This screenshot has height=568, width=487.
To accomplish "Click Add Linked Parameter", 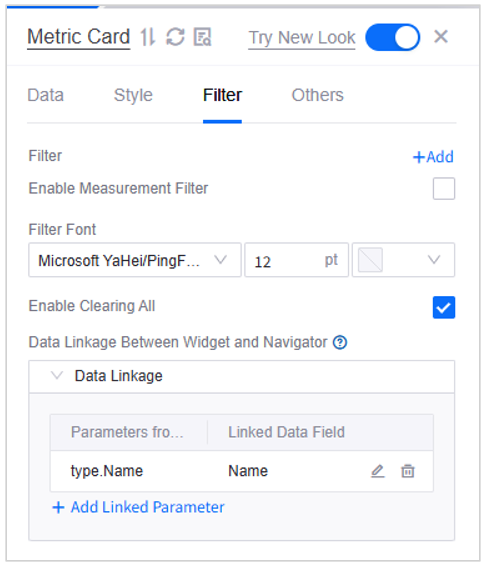I will coord(138,507).
